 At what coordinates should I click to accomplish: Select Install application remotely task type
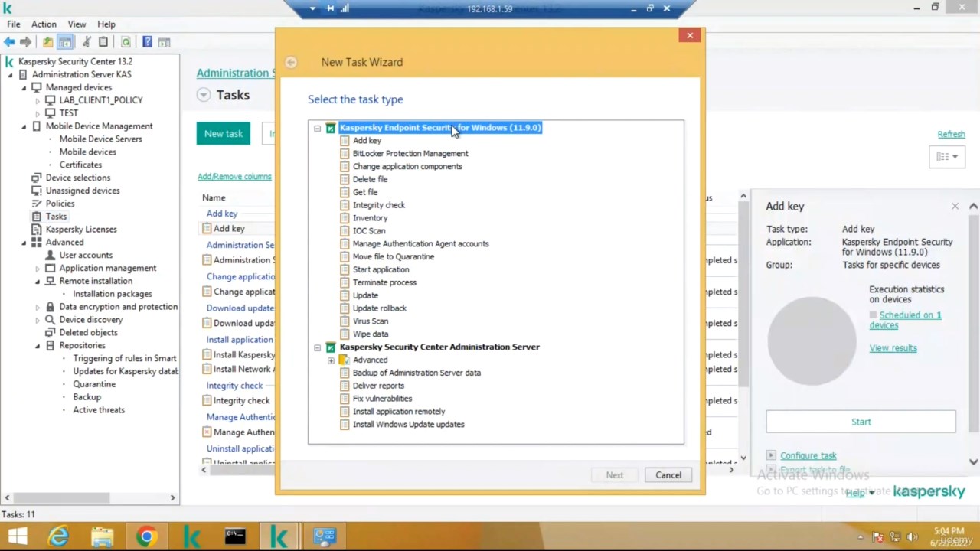point(399,412)
